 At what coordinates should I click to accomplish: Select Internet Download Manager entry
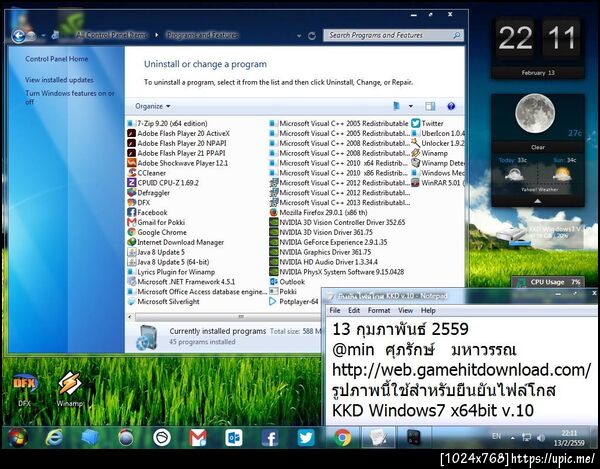(176, 242)
